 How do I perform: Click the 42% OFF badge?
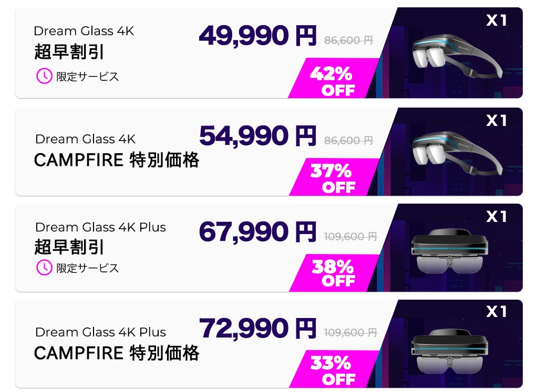click(332, 81)
